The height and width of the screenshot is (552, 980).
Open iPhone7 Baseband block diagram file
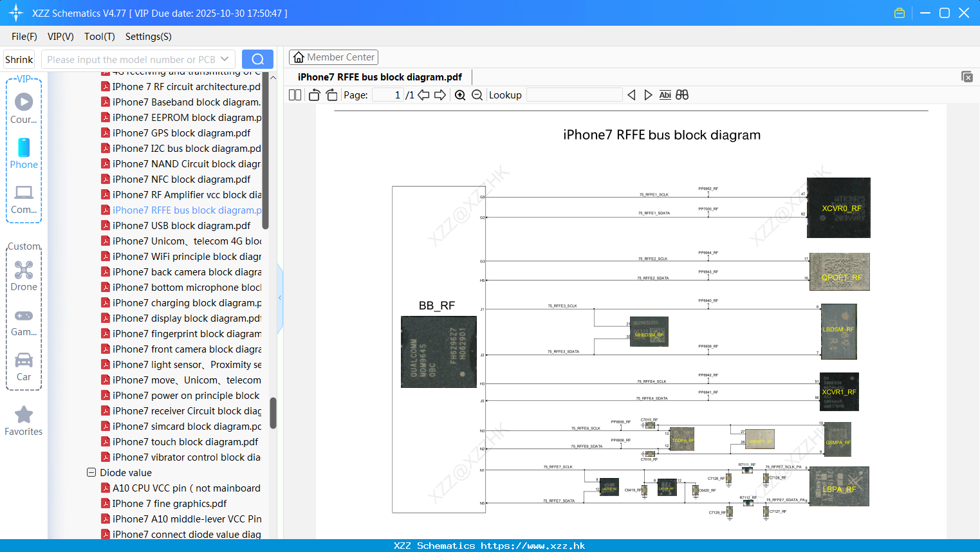point(181,102)
